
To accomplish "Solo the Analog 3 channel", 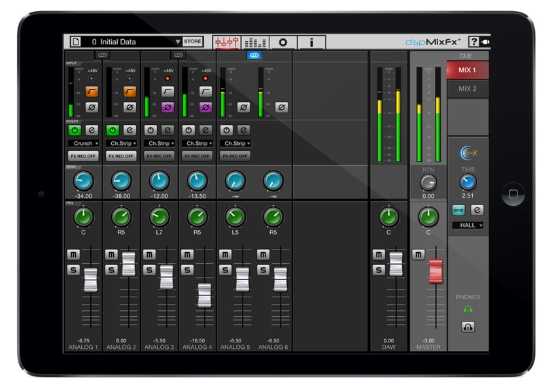I will tap(149, 270).
